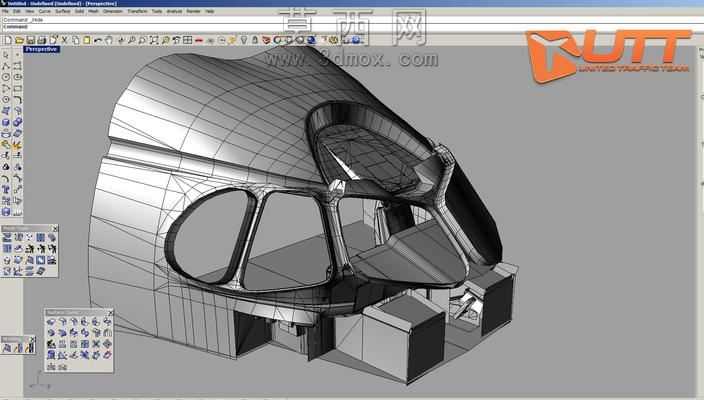Click the X-shaped icon in lower floating panel
This screenshot has width=704, height=400.
pos(96,344)
